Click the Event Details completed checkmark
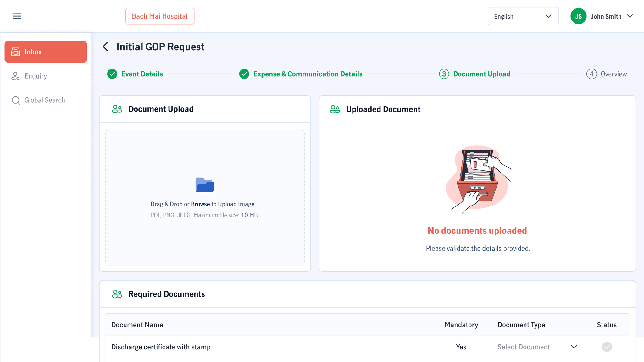644x362 pixels. (x=112, y=74)
